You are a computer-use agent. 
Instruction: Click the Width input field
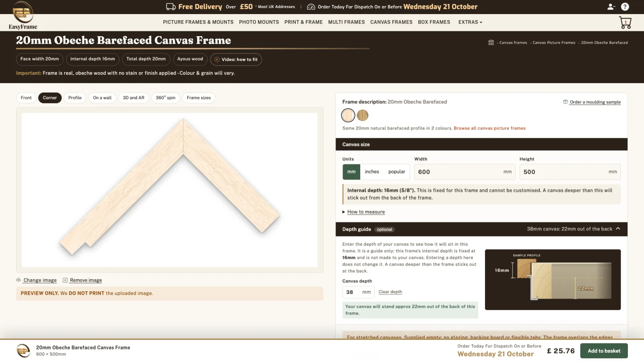(x=465, y=172)
